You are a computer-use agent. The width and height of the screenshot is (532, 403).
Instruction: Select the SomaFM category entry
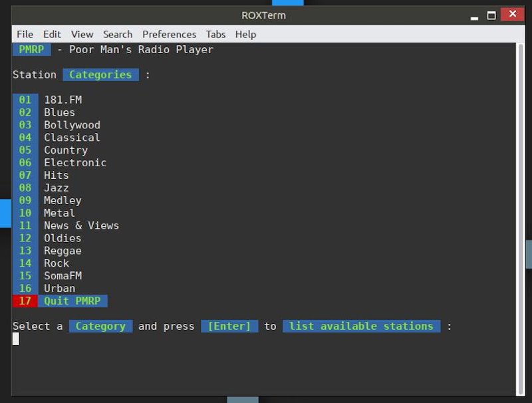[63, 275]
